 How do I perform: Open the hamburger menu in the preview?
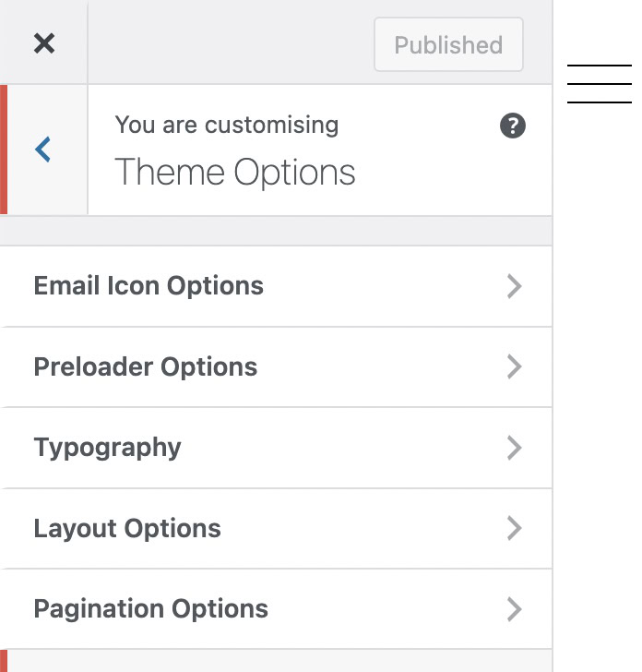click(x=600, y=84)
